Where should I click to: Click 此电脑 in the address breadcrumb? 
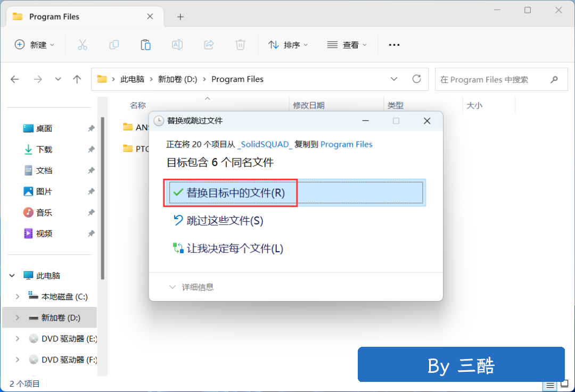(133, 79)
